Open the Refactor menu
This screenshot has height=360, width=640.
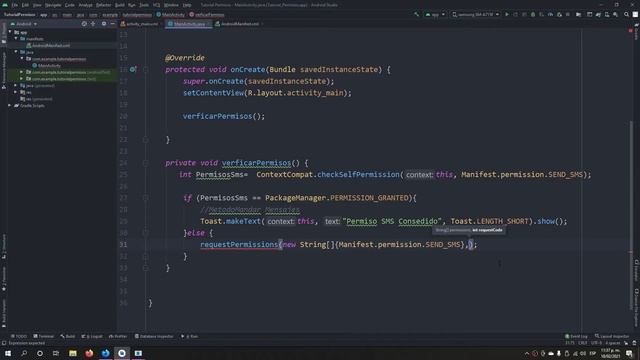(x=103, y=5)
